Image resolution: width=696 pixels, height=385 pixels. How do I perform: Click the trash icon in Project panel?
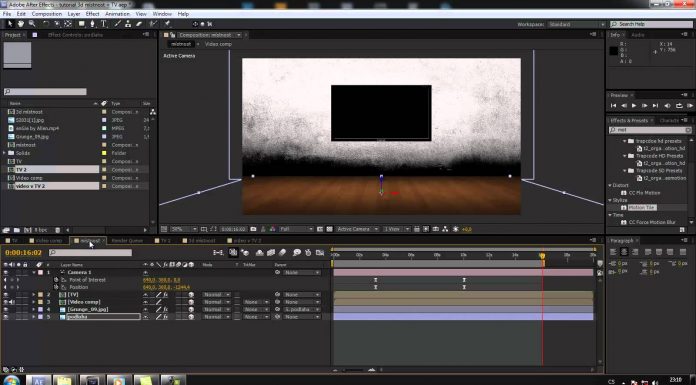(57, 230)
